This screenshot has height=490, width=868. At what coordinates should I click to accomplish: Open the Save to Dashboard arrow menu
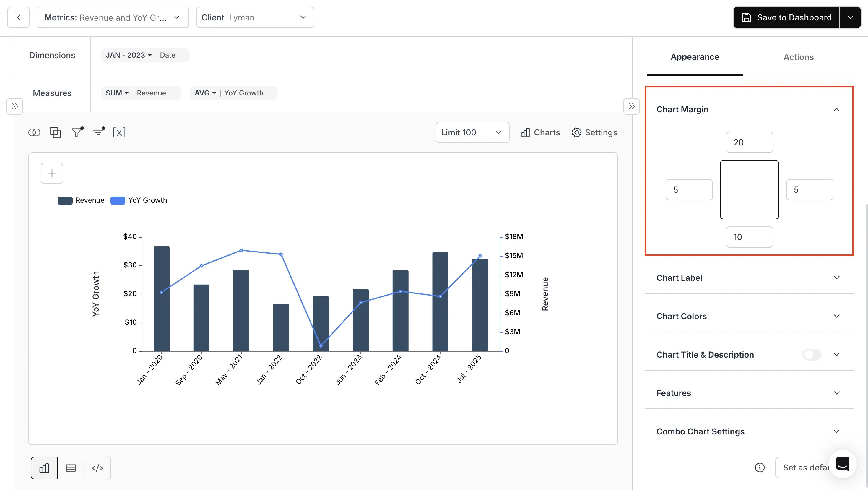point(850,17)
